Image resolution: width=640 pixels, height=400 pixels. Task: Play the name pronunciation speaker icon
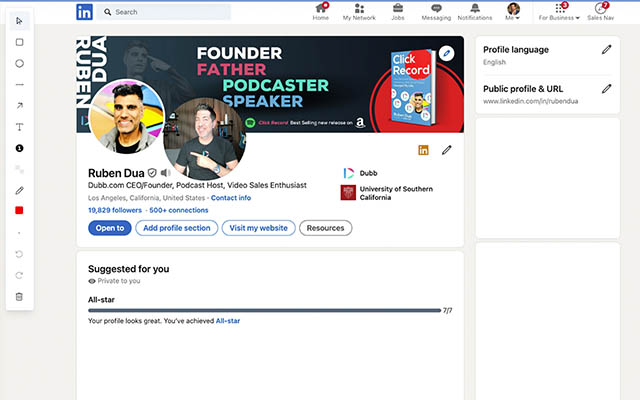[x=165, y=173]
